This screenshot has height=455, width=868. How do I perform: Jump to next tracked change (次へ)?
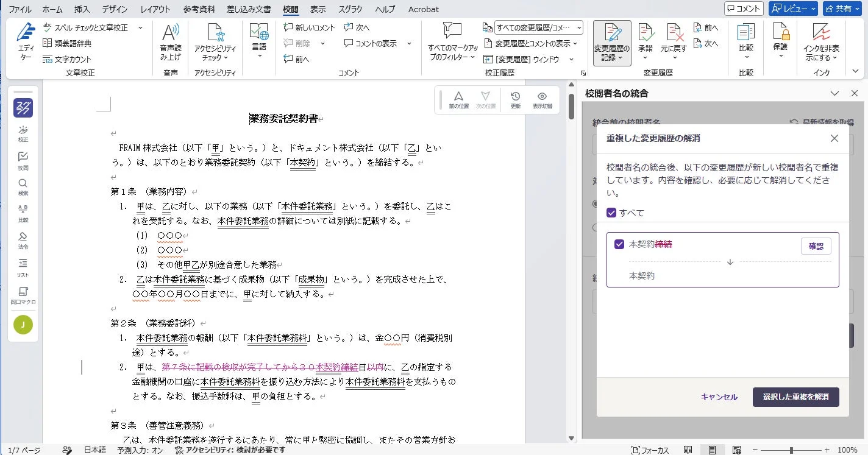pos(706,43)
